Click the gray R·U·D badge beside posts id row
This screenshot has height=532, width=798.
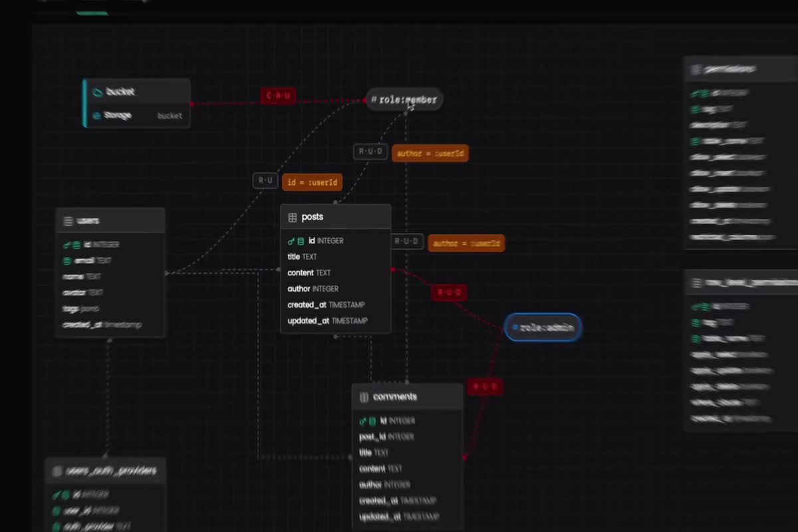pos(406,241)
